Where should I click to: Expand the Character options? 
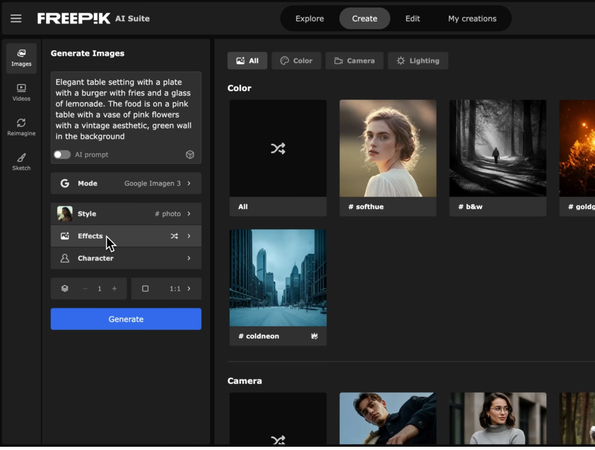pos(126,258)
